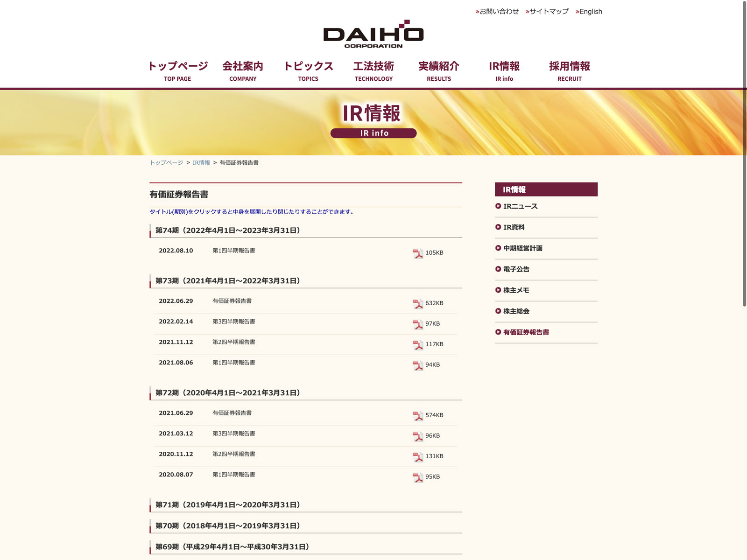The width and height of the screenshot is (747, 560).
Task: Open PDF icon for 2022.02.14 report
Action: pos(418,324)
